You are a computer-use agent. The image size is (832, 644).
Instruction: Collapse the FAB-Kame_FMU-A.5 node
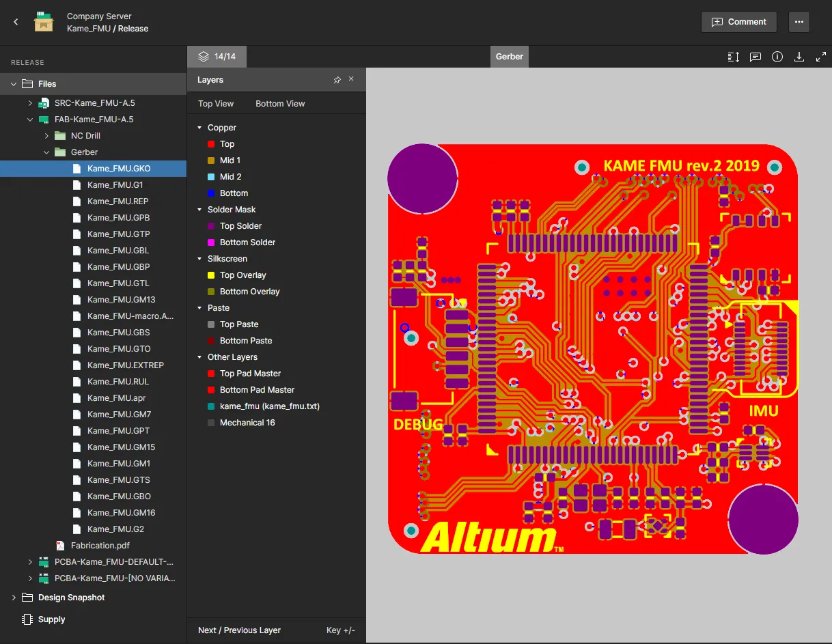coord(30,120)
